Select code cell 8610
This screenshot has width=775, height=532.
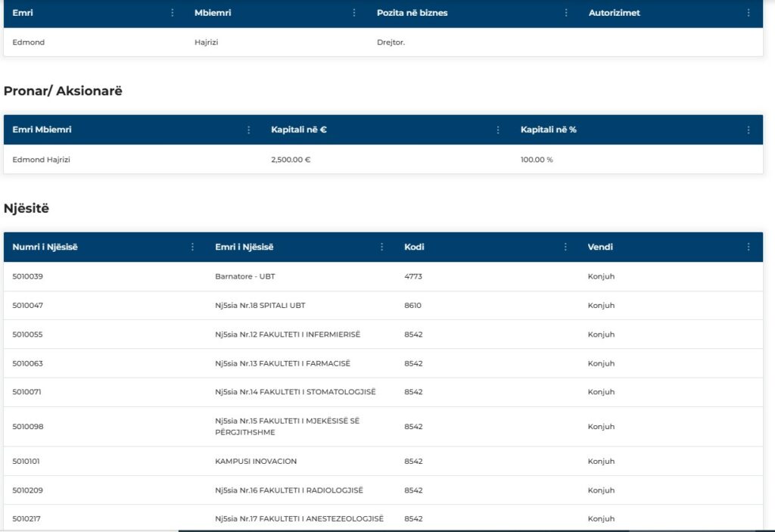tap(412, 306)
